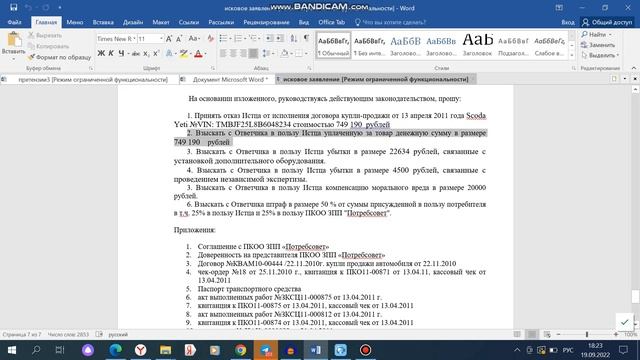Viewport: 640px width, 360px height.
Task: Apply strikethrough (abc) formatting
Action: pos(136,53)
